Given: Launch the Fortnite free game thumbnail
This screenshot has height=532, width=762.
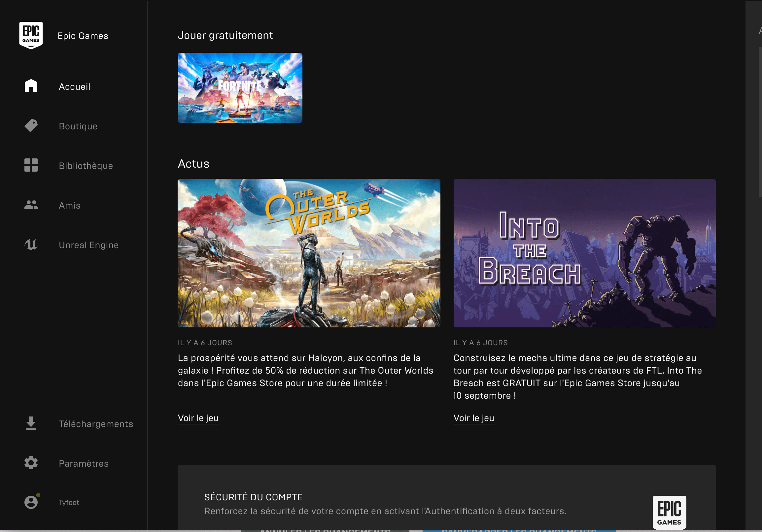Looking at the screenshot, I should 240,88.
